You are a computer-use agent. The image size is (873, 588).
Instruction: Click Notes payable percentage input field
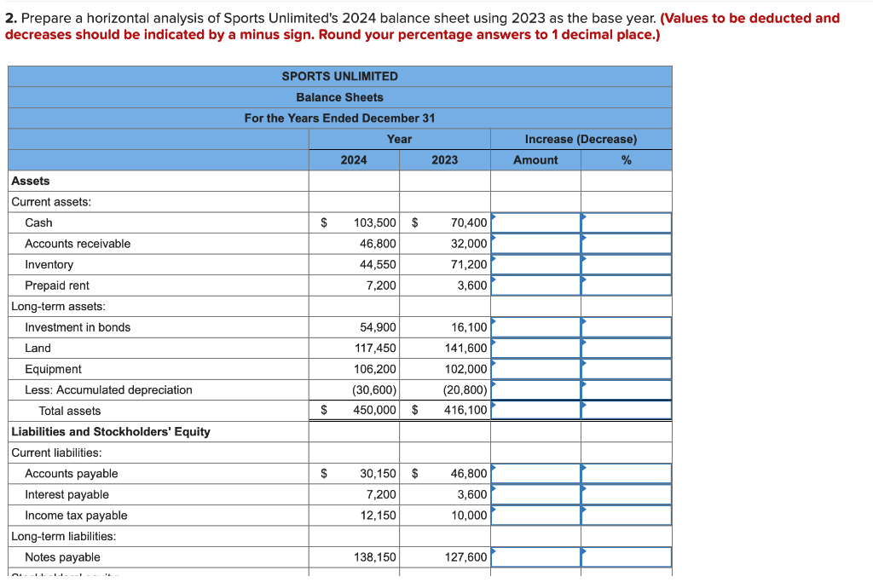coord(627,556)
